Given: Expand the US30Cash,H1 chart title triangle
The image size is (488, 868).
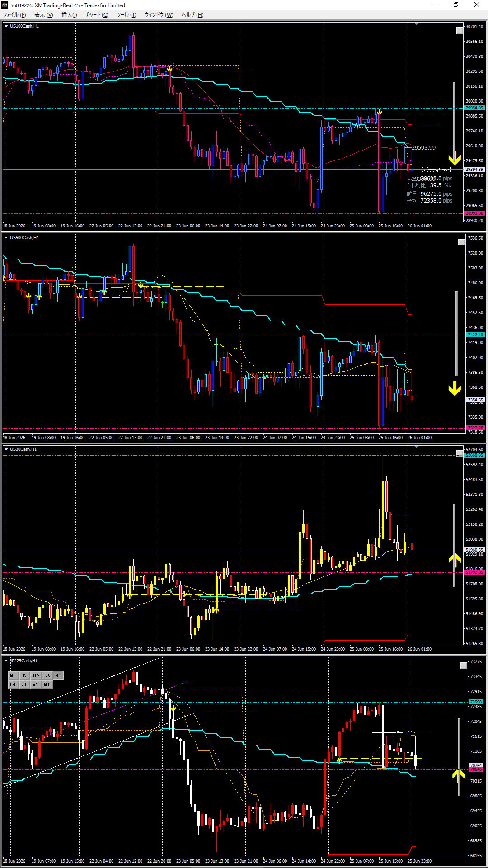Looking at the screenshot, I should pyautogui.click(x=6, y=449).
